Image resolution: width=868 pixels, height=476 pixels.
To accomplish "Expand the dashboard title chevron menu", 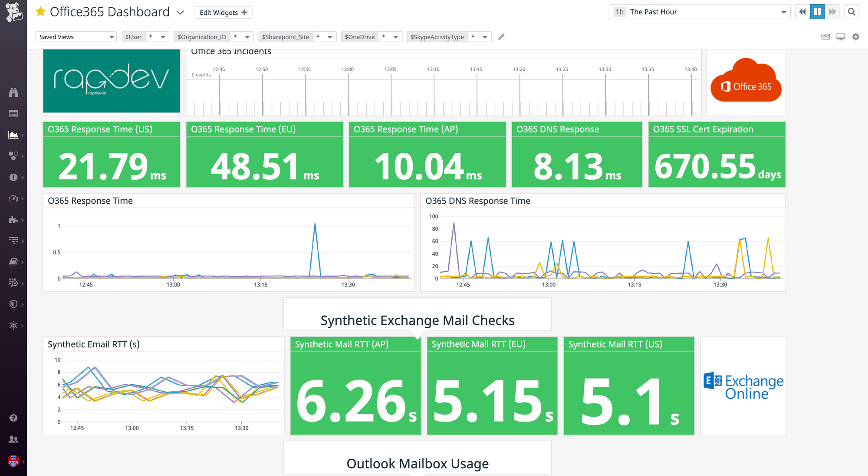I will click(x=180, y=13).
